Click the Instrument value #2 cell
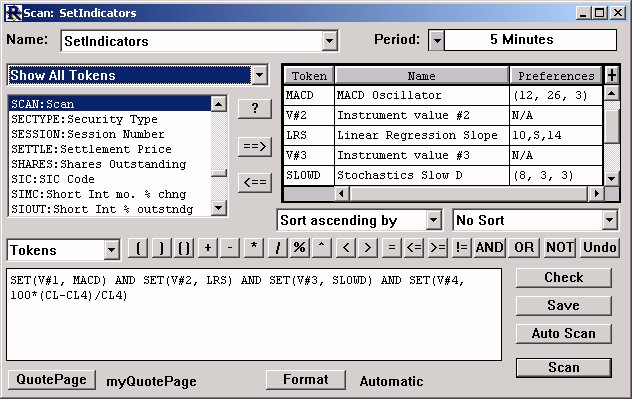This screenshot has width=632, height=399. click(x=422, y=115)
